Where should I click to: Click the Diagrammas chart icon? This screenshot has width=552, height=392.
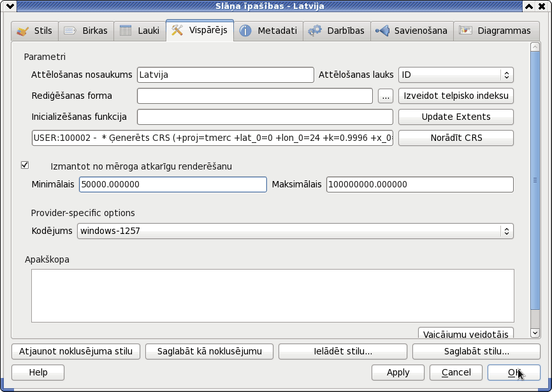[x=465, y=30]
